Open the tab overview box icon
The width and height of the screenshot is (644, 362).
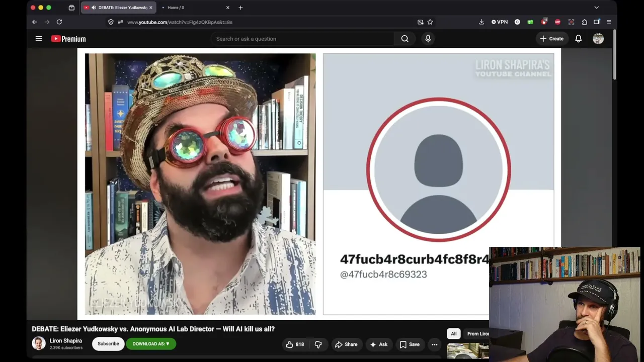tap(71, 8)
